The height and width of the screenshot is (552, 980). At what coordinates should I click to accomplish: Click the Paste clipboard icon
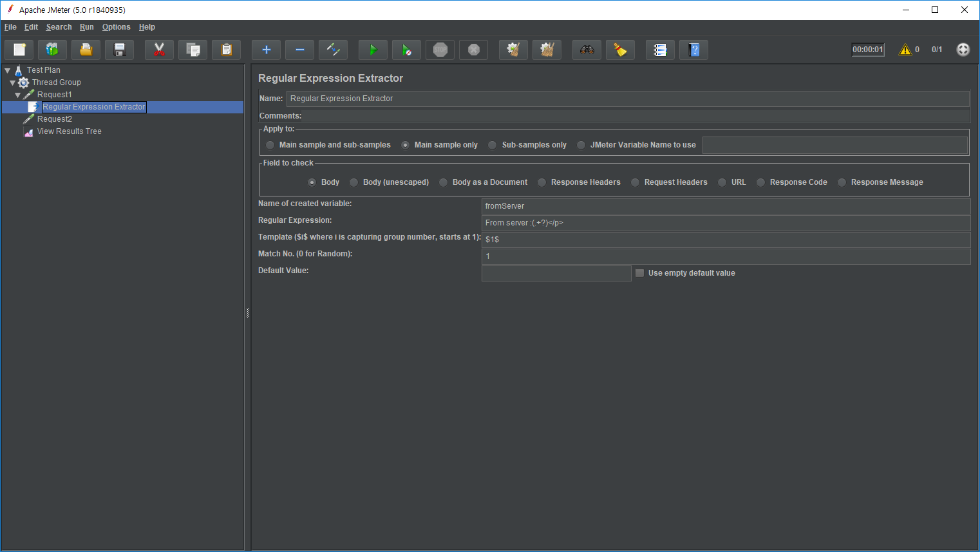click(x=226, y=50)
